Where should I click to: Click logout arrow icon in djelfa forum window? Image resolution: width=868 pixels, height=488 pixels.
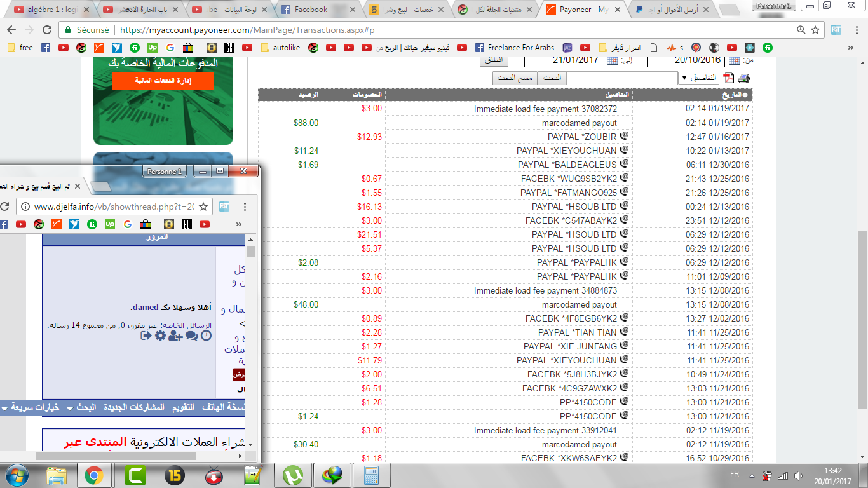(146, 335)
